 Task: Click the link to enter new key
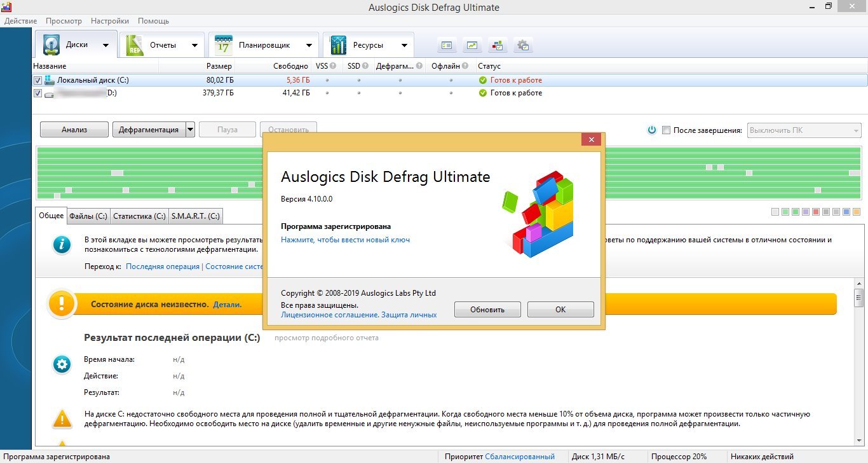(345, 240)
